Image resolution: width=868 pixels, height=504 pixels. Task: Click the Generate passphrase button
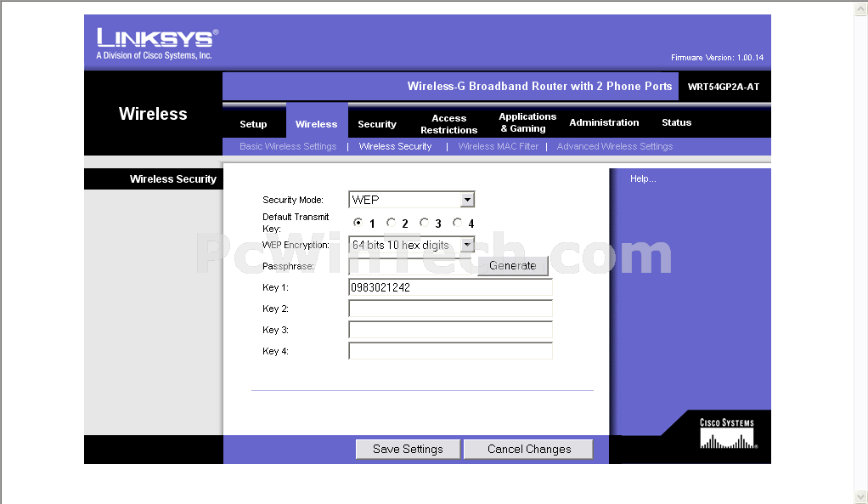tap(513, 266)
